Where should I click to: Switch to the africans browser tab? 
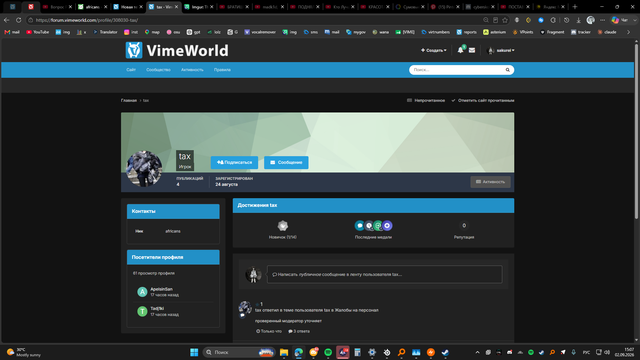tap(92, 7)
